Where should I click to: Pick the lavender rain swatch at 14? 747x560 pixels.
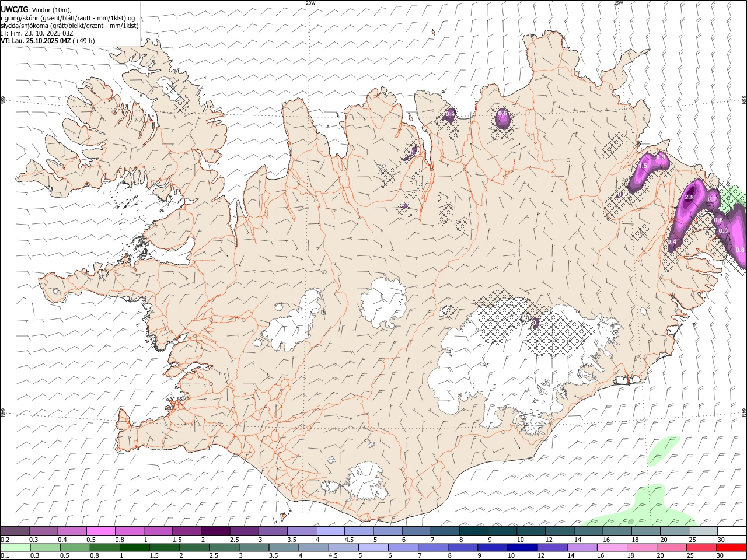tap(582, 547)
